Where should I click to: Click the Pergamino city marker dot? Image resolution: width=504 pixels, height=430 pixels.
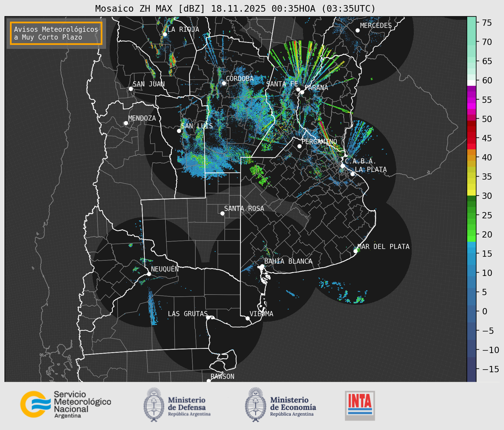tap(299, 146)
